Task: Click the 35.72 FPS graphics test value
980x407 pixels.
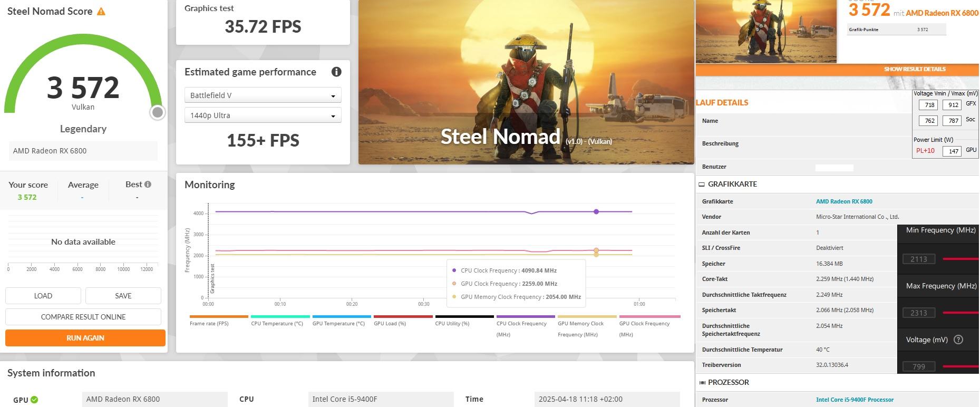Action: (263, 26)
